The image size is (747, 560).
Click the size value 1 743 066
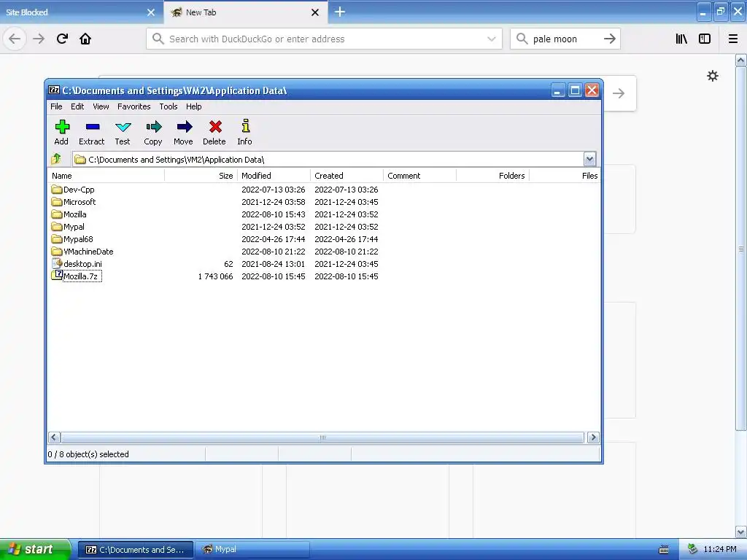point(215,276)
